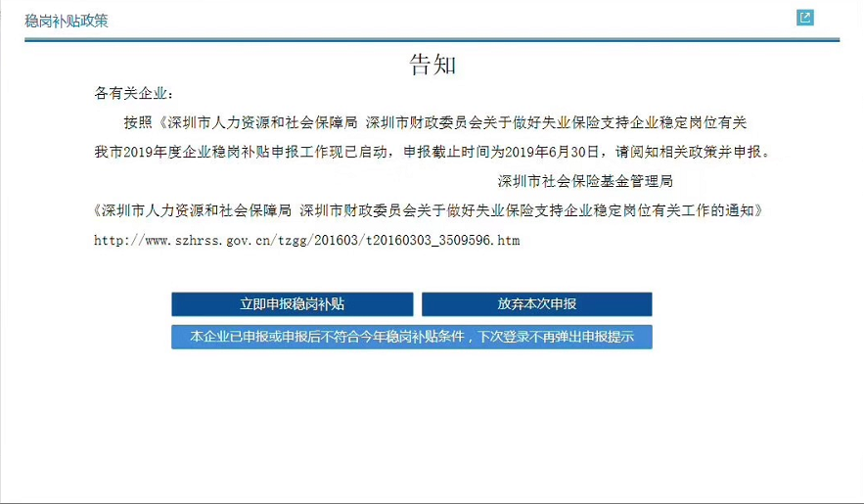The height and width of the screenshot is (504, 864).
Task: Click the pop-out window icon at top right
Action: (805, 18)
